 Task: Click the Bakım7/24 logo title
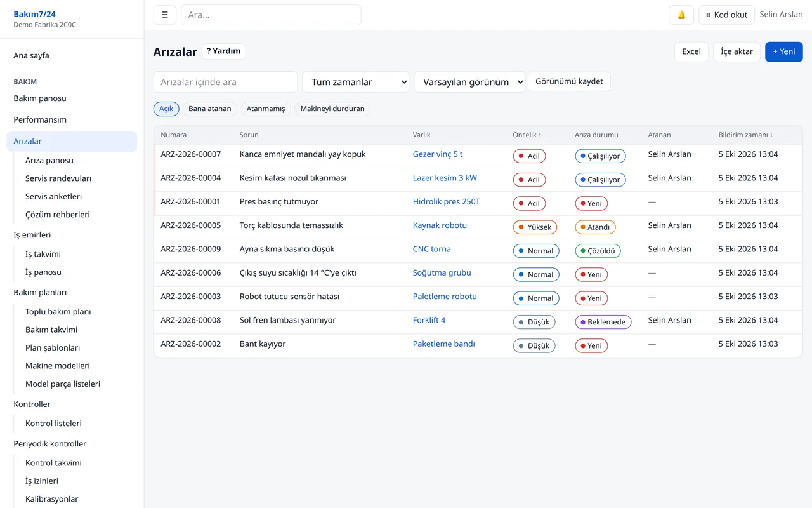(x=34, y=14)
